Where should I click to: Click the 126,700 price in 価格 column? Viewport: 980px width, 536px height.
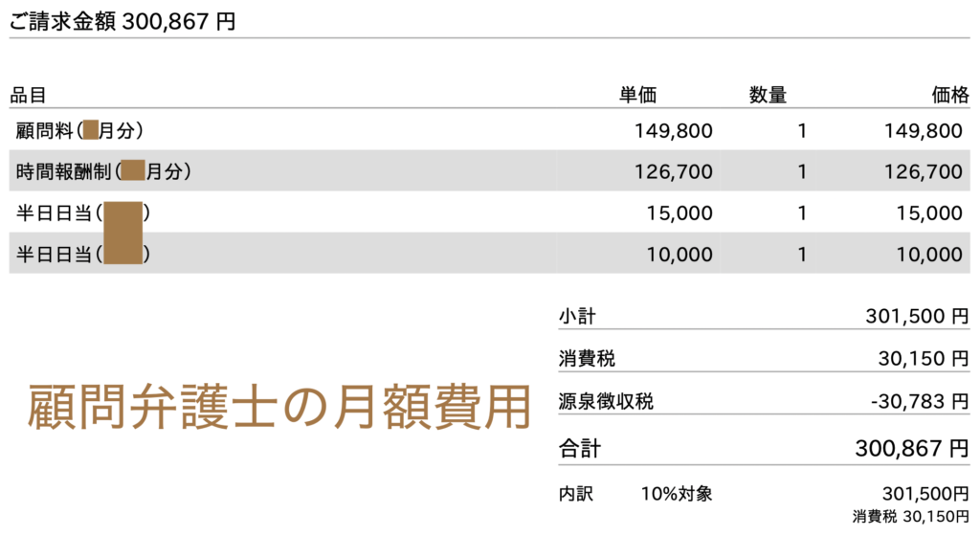(x=924, y=171)
